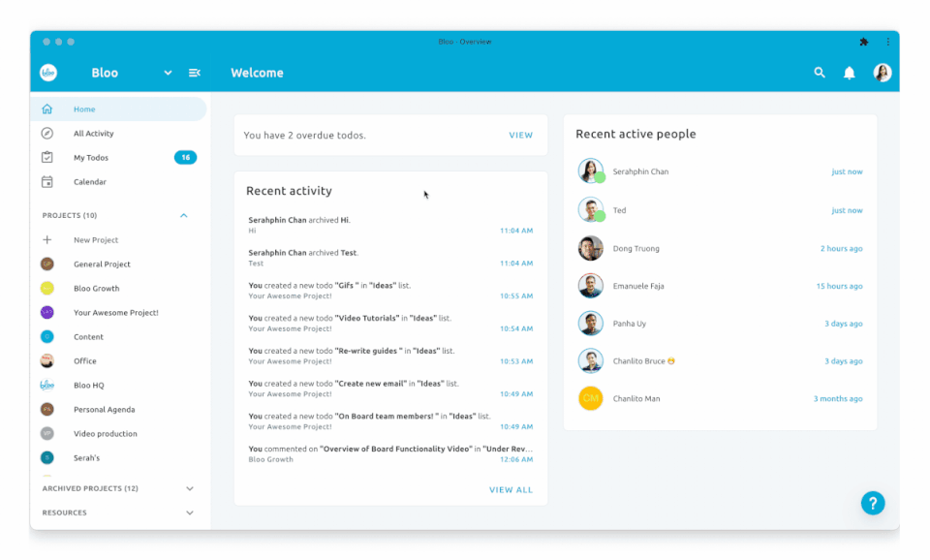Viewport: 930px width, 560px height.
Task: Open the Bloo organization dropdown arrow
Action: pyautogui.click(x=168, y=73)
